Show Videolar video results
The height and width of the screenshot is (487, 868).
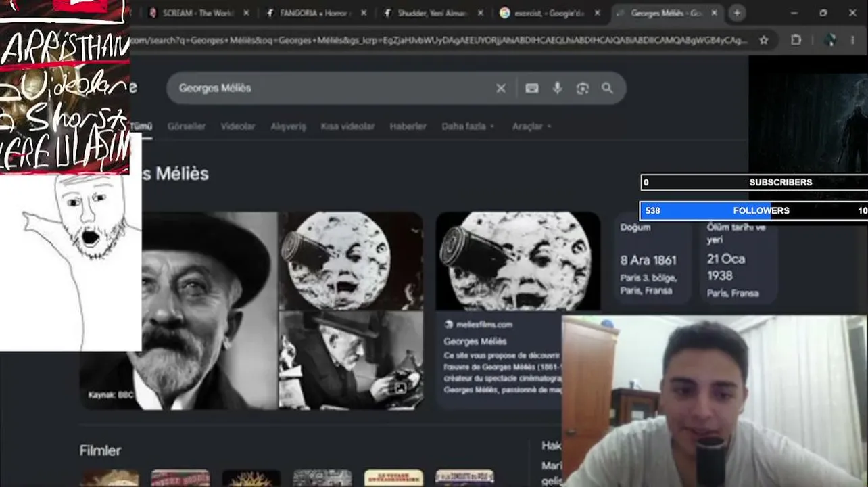(x=238, y=126)
